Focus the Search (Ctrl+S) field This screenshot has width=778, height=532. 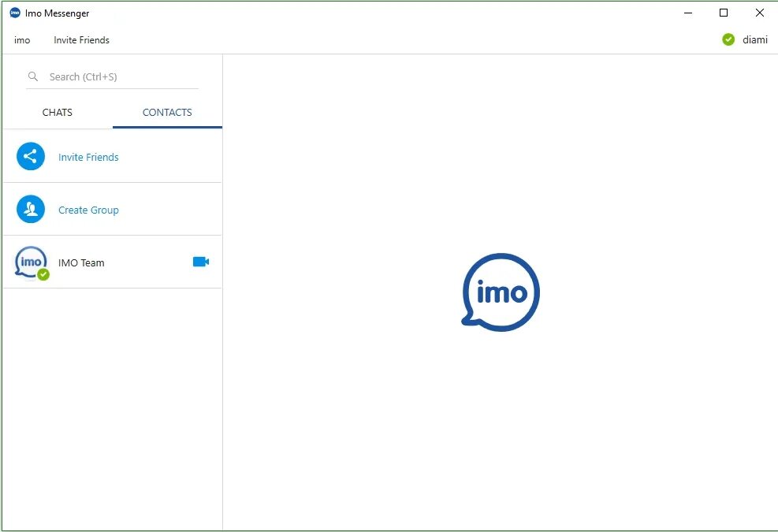(112, 77)
